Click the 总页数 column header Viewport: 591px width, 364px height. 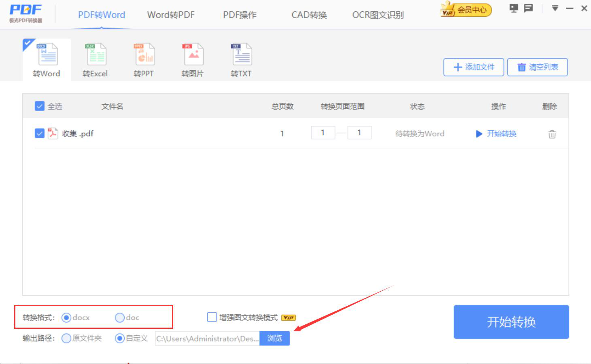pos(283,106)
